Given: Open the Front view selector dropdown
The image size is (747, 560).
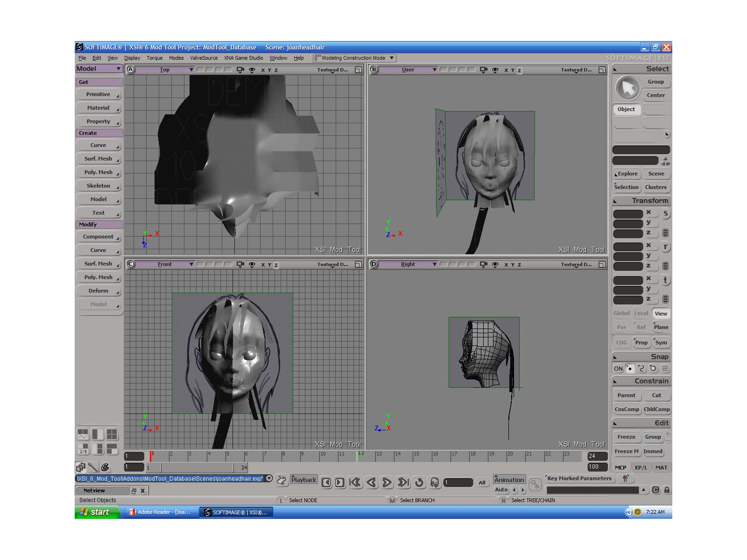Looking at the screenshot, I should click(x=165, y=264).
